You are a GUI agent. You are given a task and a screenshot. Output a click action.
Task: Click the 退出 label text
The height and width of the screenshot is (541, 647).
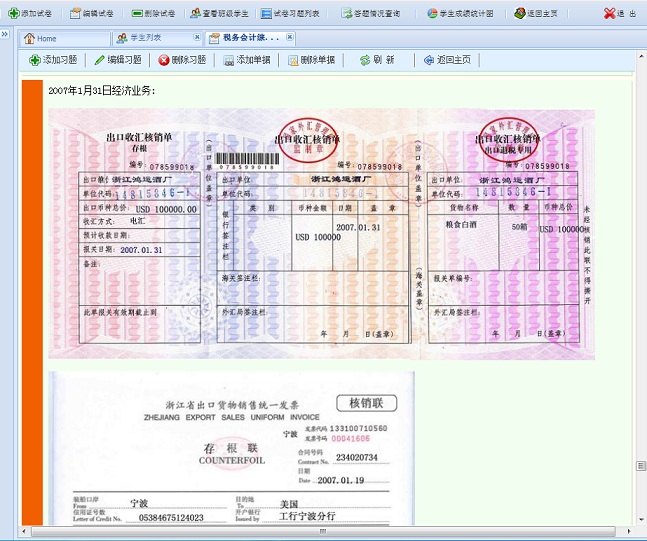point(626,14)
